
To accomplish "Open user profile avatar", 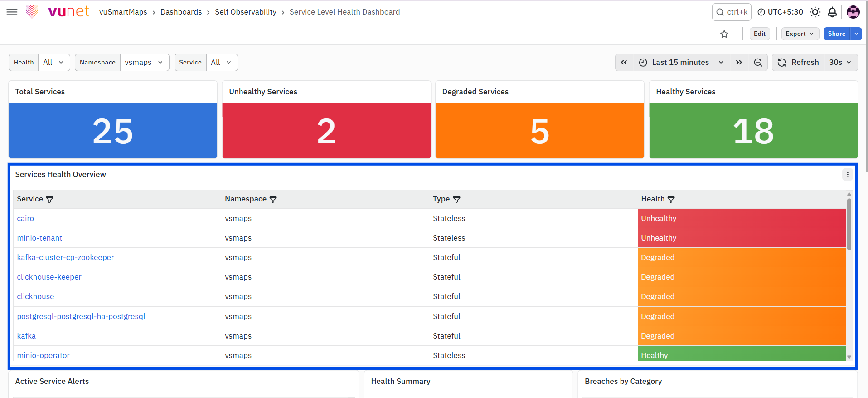I will (x=853, y=12).
